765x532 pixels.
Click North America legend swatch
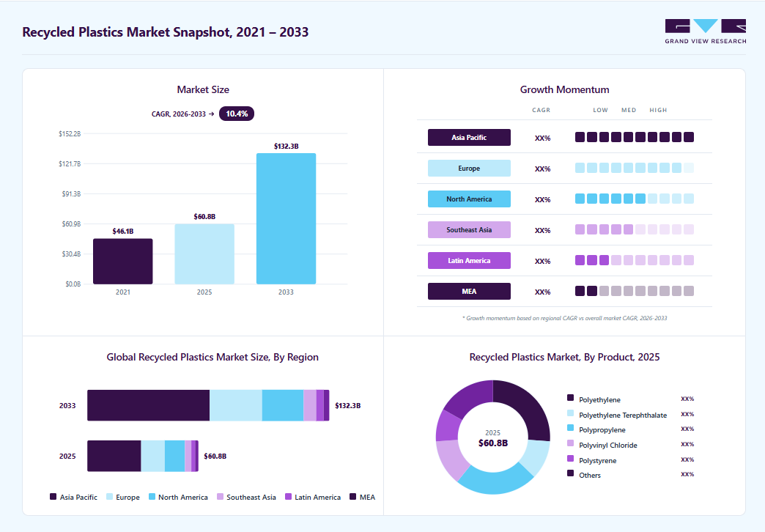(152, 496)
